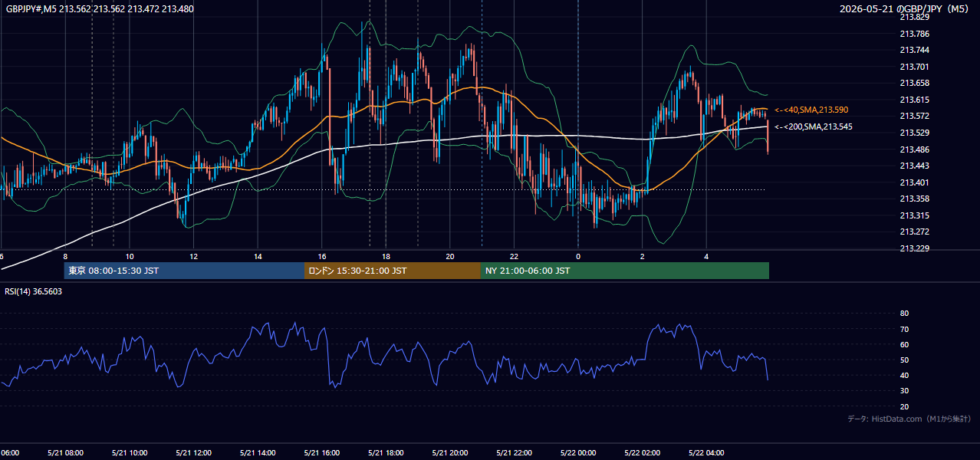Viewport: 980px width, 460px height.
Task: Click the '5/21 08:00' bottom time label
Action: coord(65,453)
